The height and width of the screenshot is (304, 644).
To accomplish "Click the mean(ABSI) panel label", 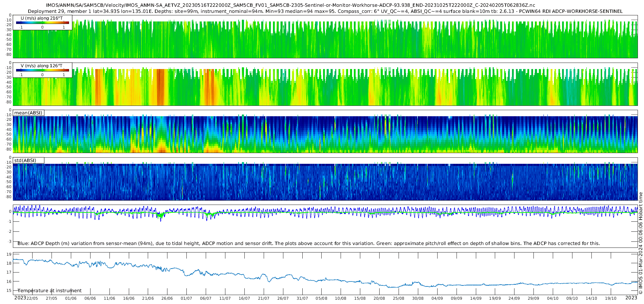I will pos(28,113).
